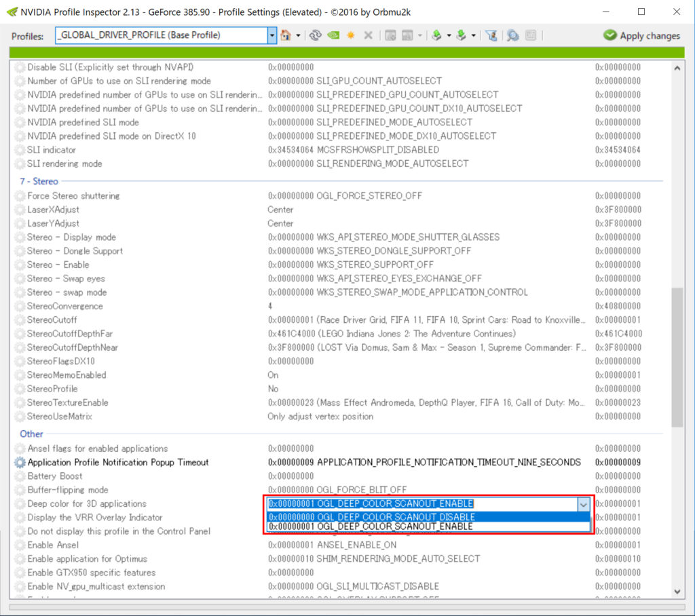This screenshot has height=616, width=695.
Task: Add an application to the current profile
Action: click(391, 35)
